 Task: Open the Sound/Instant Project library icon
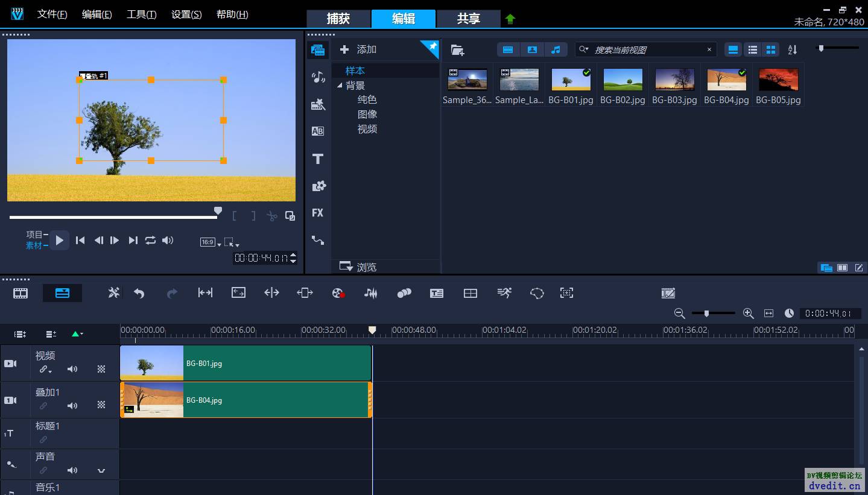(318, 77)
